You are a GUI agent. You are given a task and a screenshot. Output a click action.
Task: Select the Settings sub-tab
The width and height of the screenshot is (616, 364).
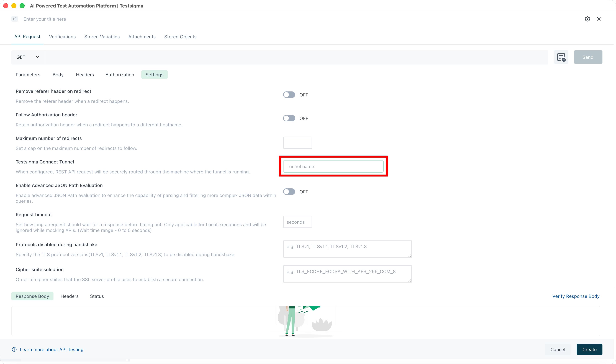(x=155, y=75)
